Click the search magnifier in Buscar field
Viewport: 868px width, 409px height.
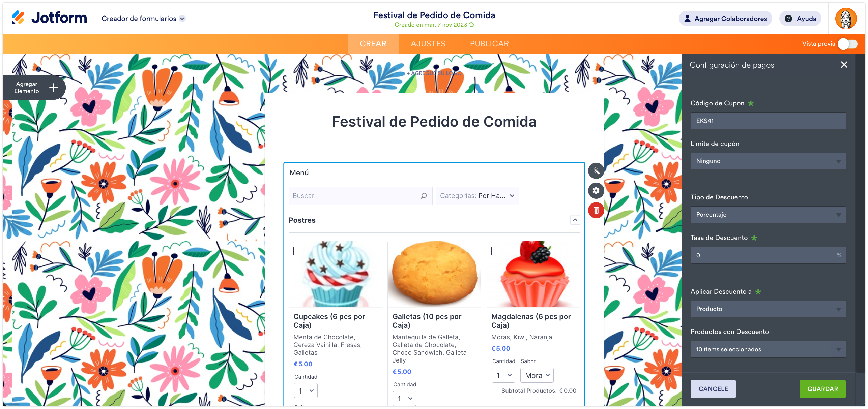(424, 196)
